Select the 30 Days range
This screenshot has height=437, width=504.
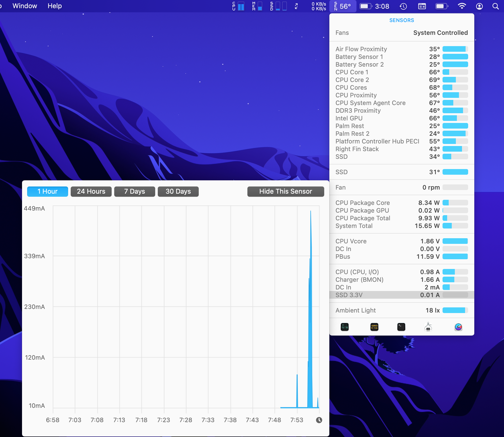178,191
